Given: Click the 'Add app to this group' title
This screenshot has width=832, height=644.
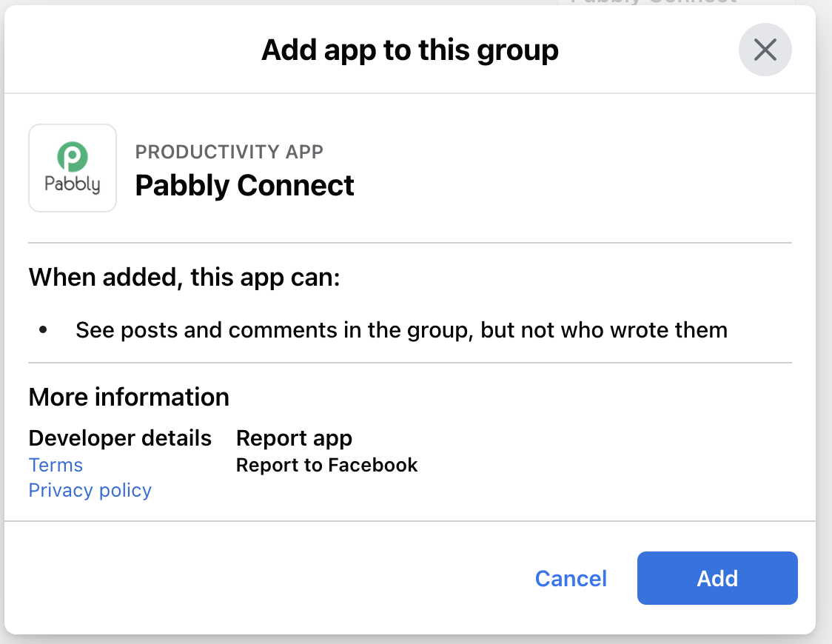Looking at the screenshot, I should click(409, 50).
